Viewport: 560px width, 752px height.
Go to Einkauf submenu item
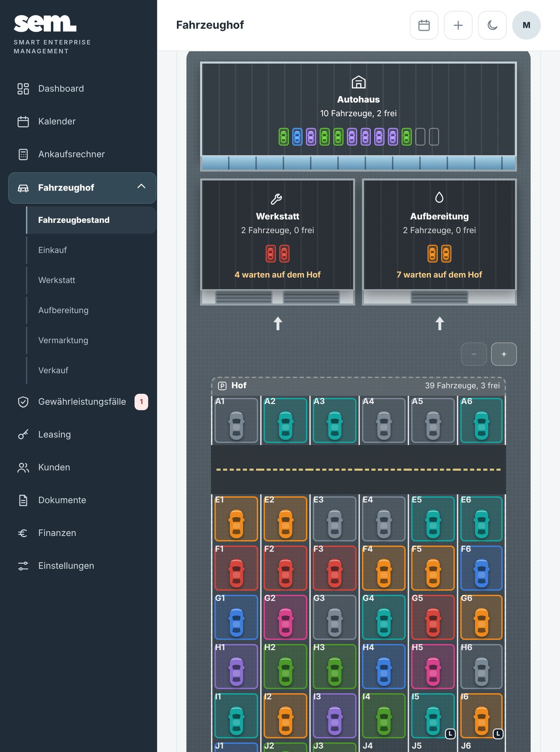[91, 250]
